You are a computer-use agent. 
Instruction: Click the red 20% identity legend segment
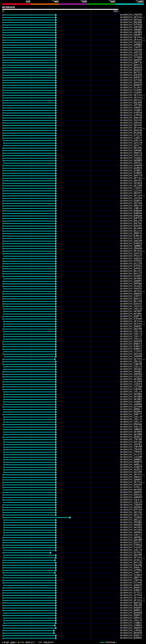(16, 4)
